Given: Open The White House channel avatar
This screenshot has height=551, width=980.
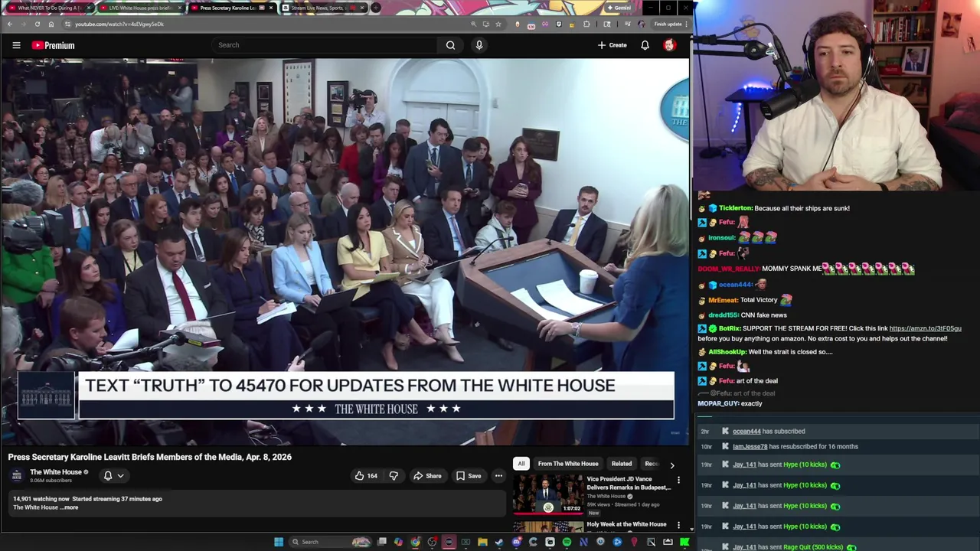Looking at the screenshot, I should click(17, 475).
